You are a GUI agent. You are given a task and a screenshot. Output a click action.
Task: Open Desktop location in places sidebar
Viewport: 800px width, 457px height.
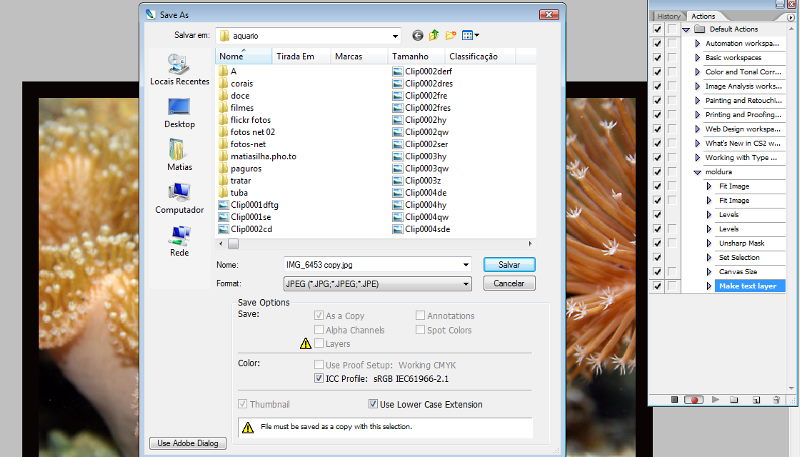tap(179, 112)
